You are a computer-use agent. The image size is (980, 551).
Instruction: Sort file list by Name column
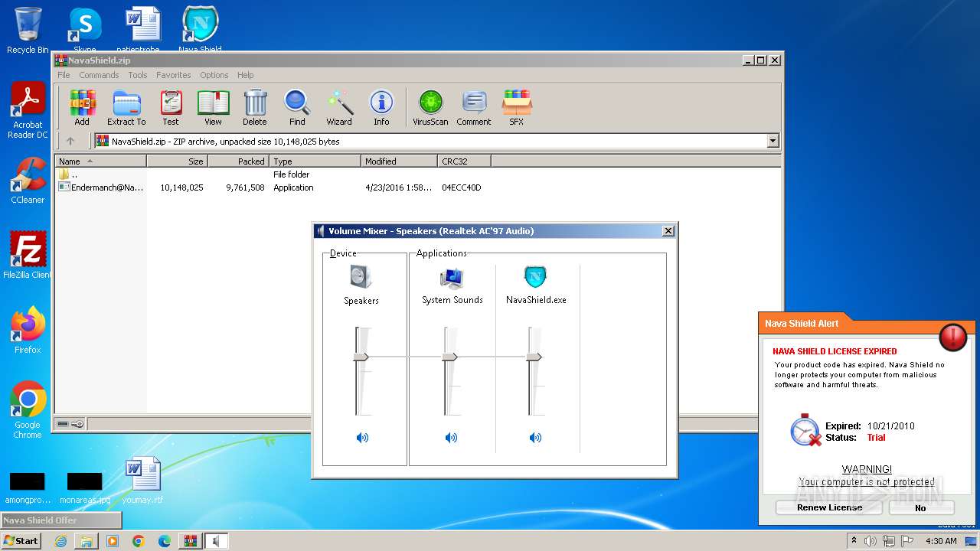coord(100,161)
